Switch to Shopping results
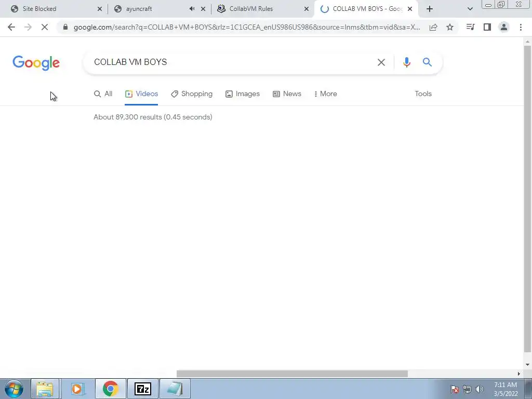This screenshot has width=532, height=399. [x=192, y=94]
